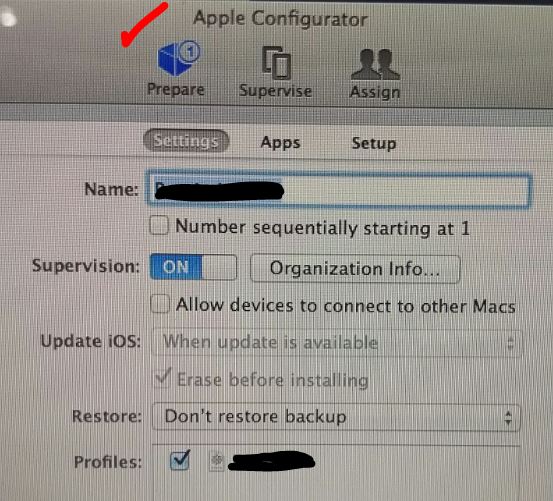Open the Prepare section box icon
The width and height of the screenshot is (553, 501).
[178, 59]
